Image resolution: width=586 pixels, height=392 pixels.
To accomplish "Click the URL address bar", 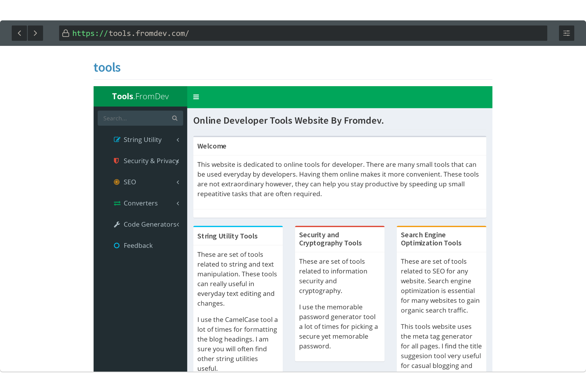I will tap(303, 33).
